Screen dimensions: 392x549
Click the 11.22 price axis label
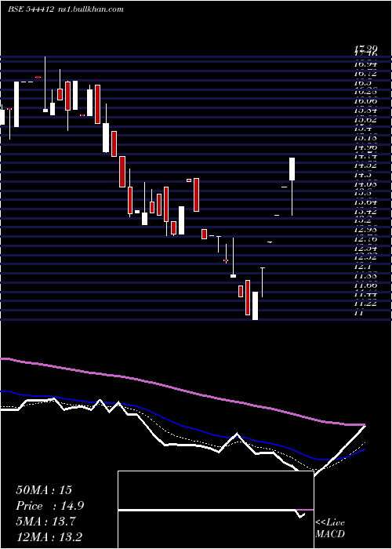point(365,304)
